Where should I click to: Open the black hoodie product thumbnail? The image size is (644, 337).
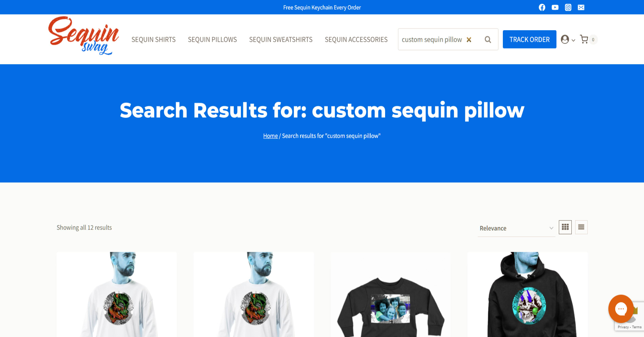coord(527,294)
